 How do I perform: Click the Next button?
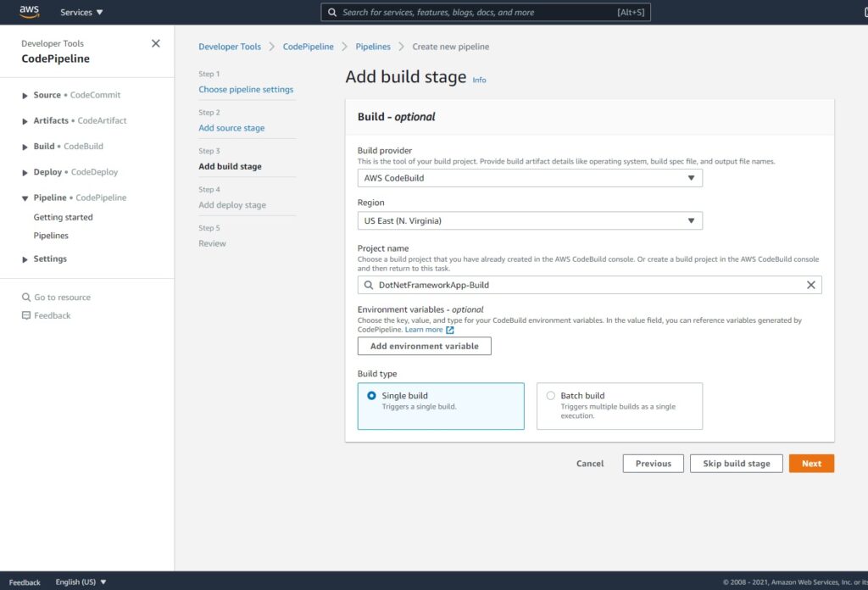810,463
